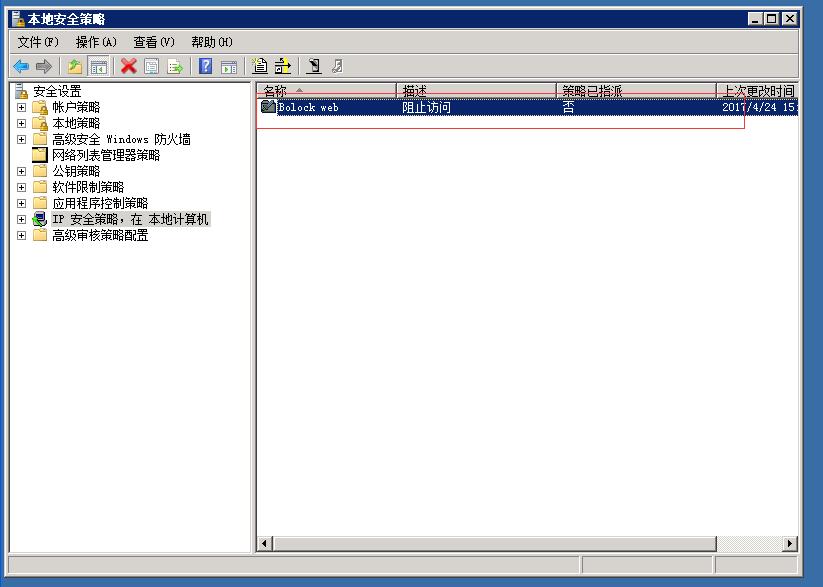Click the Forward navigation arrow

[x=44, y=66]
